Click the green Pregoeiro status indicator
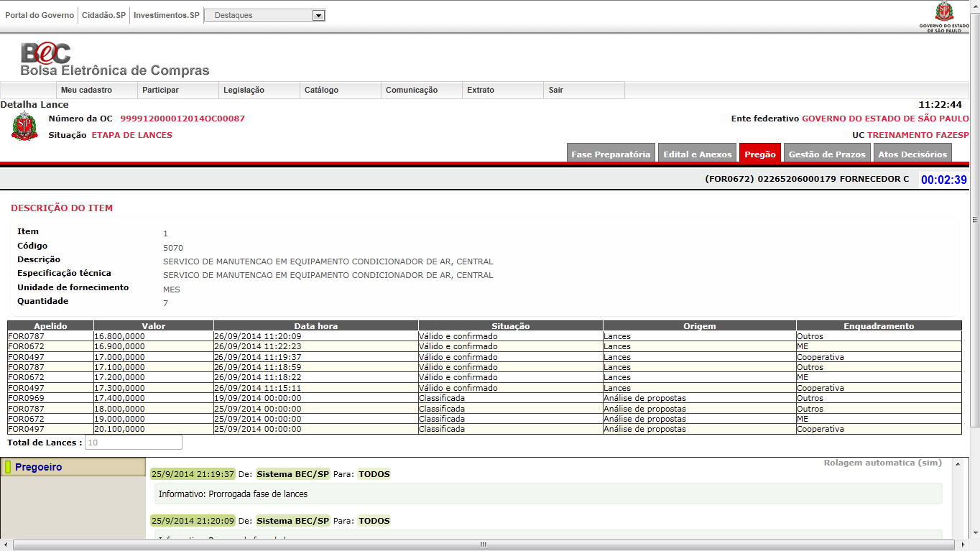Image resolution: width=980 pixels, height=551 pixels. [x=9, y=467]
